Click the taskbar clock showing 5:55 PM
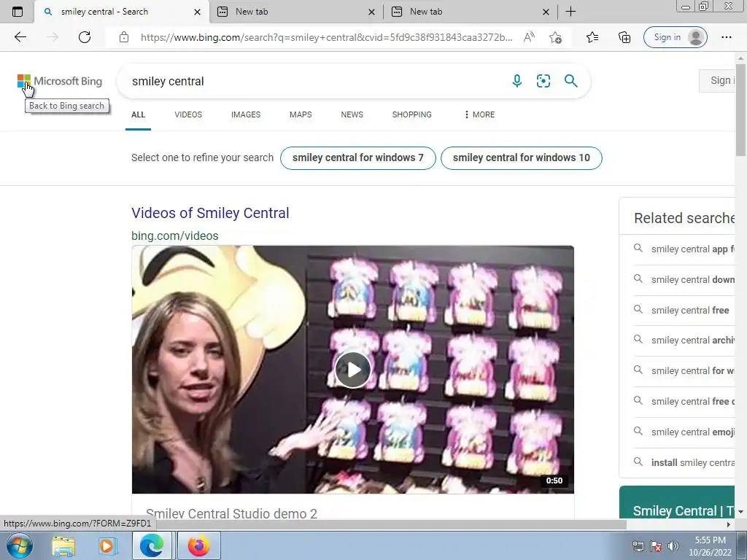 710,546
